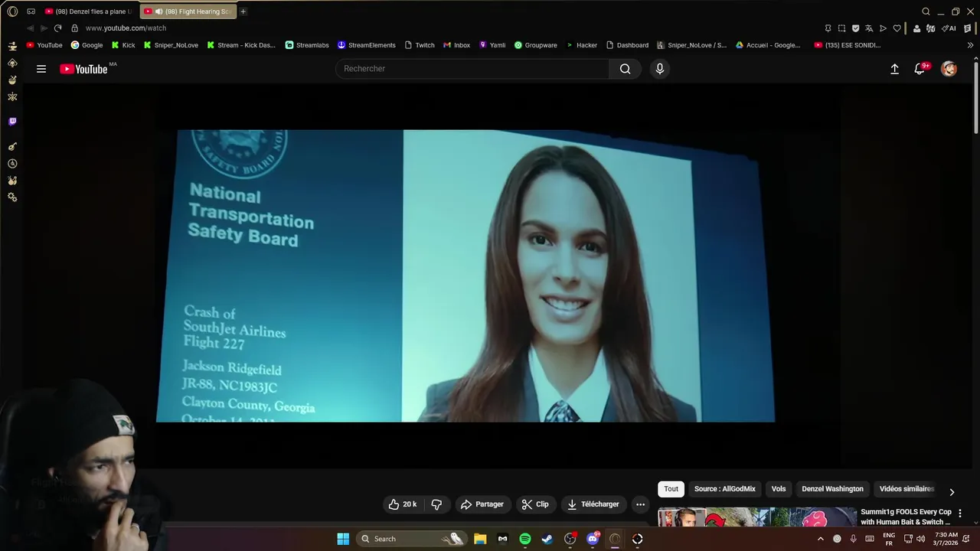
Task: Dislike the video with thumbs-down
Action: coord(437,504)
